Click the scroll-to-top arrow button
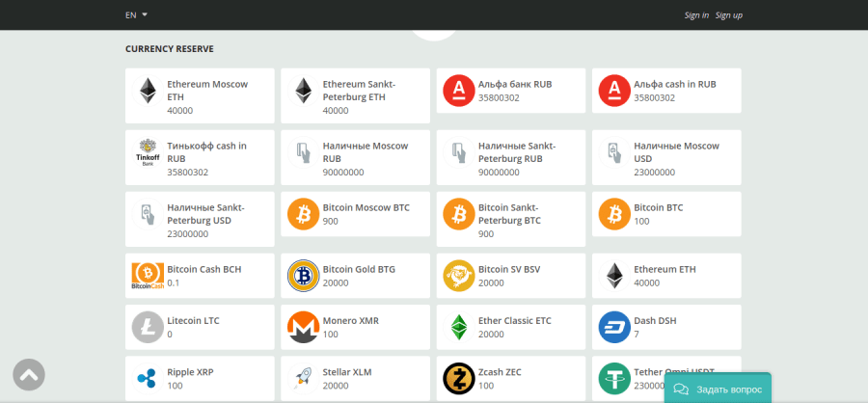The image size is (868, 403). (29, 375)
